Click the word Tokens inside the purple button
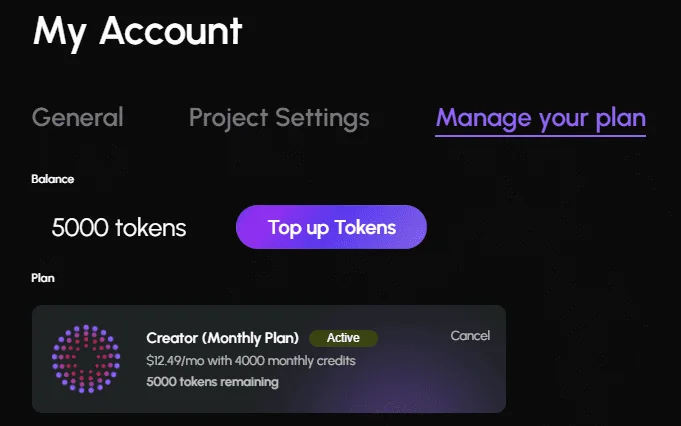 click(x=365, y=227)
